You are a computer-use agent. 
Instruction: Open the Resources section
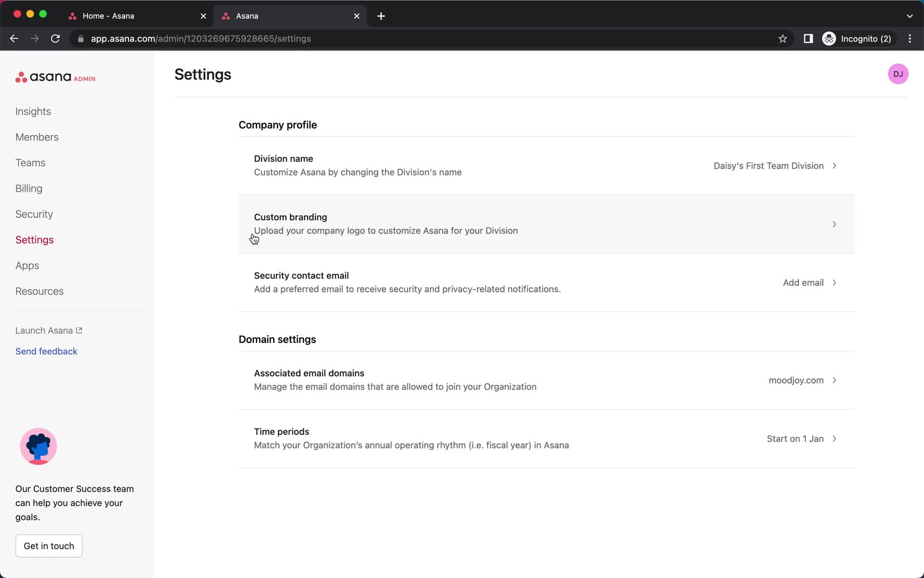pos(39,291)
